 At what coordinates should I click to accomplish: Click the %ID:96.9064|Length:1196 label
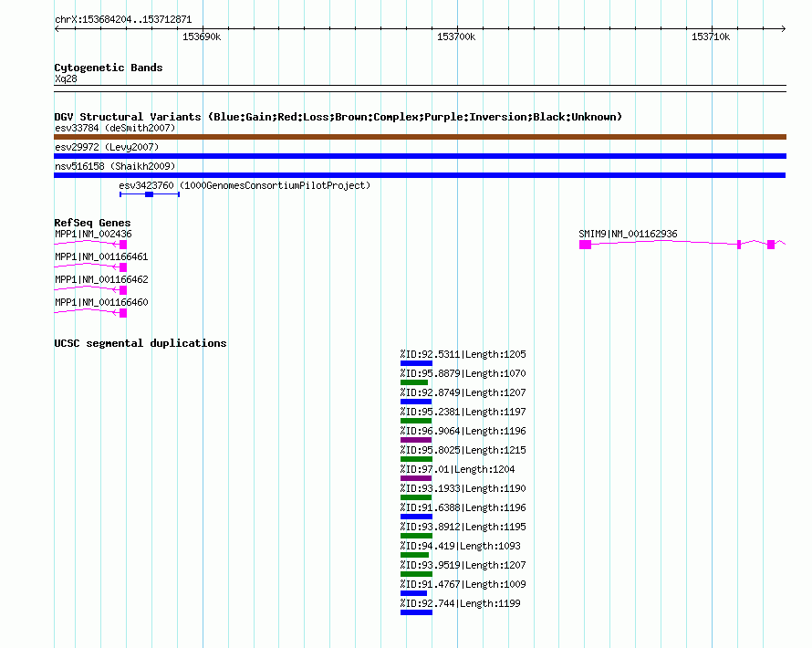point(463,431)
